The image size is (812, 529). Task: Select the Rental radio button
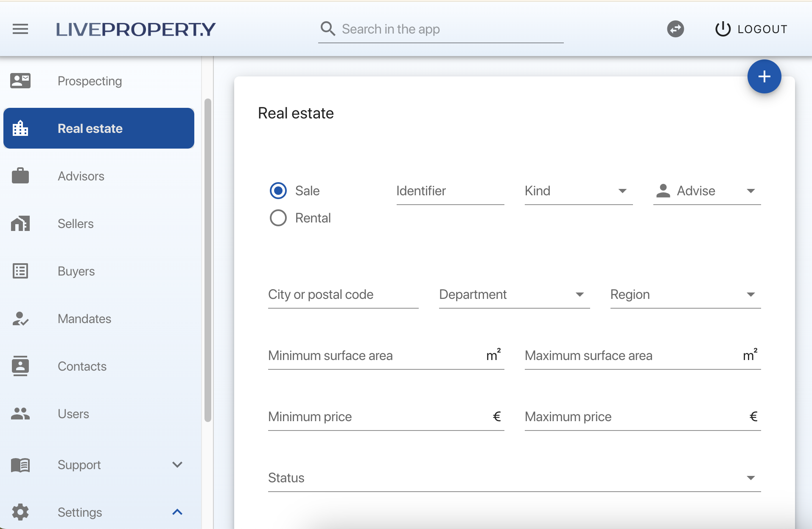(x=278, y=218)
